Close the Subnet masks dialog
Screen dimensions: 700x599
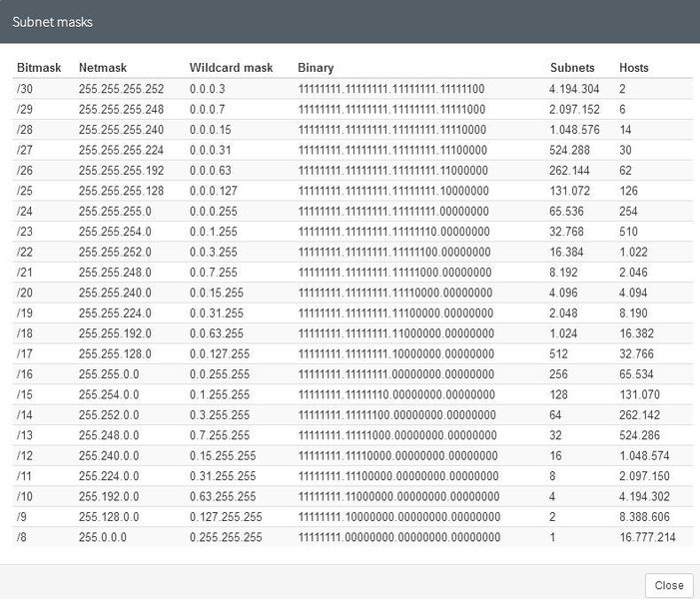click(x=669, y=585)
